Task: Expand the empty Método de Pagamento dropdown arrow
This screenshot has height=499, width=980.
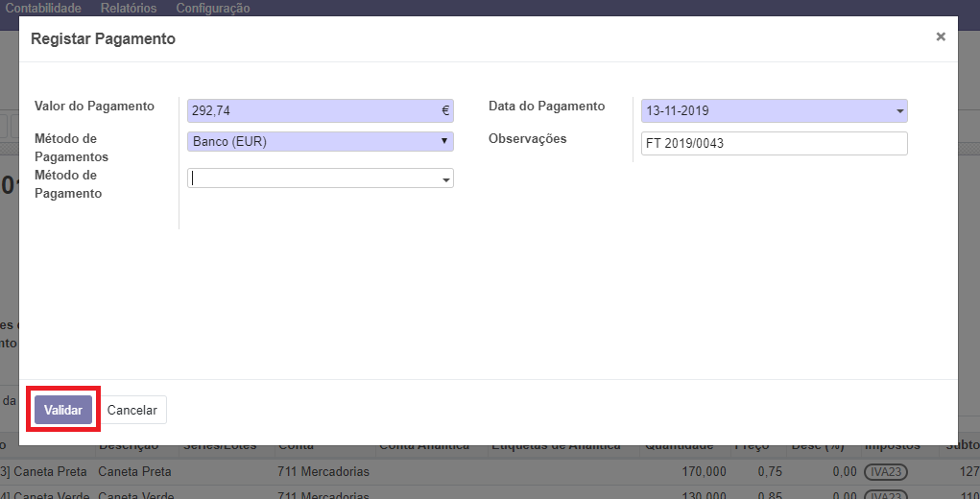Action: 446,179
